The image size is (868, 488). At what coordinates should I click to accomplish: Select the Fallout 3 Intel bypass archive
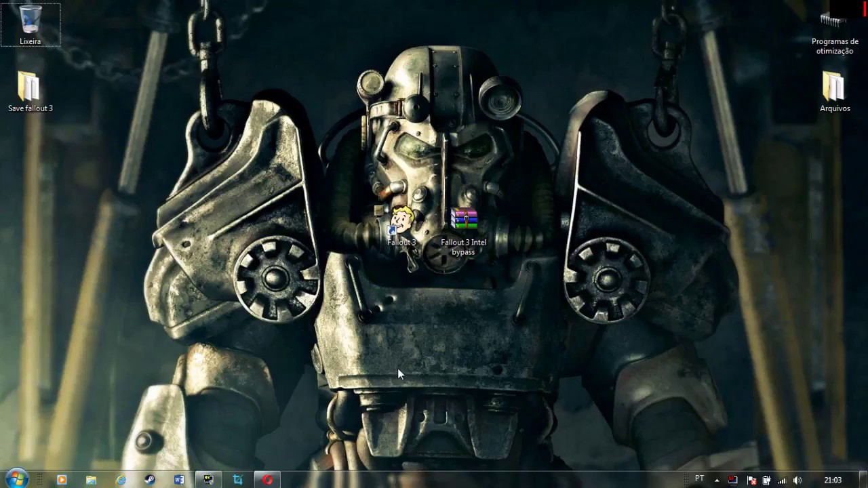(x=464, y=232)
